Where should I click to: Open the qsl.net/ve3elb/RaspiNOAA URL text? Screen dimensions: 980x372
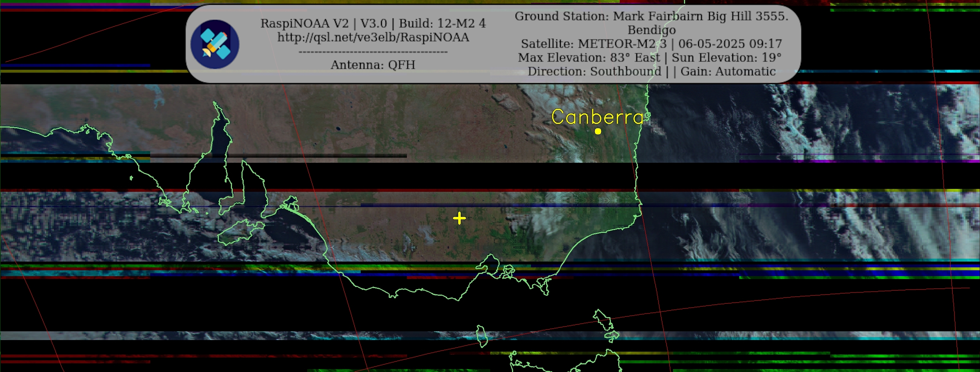pos(373,37)
